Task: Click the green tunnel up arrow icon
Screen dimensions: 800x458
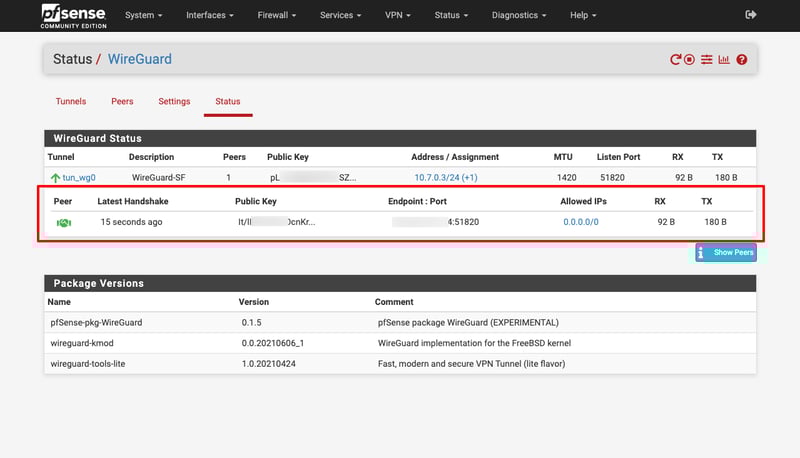Action: click(x=55, y=178)
